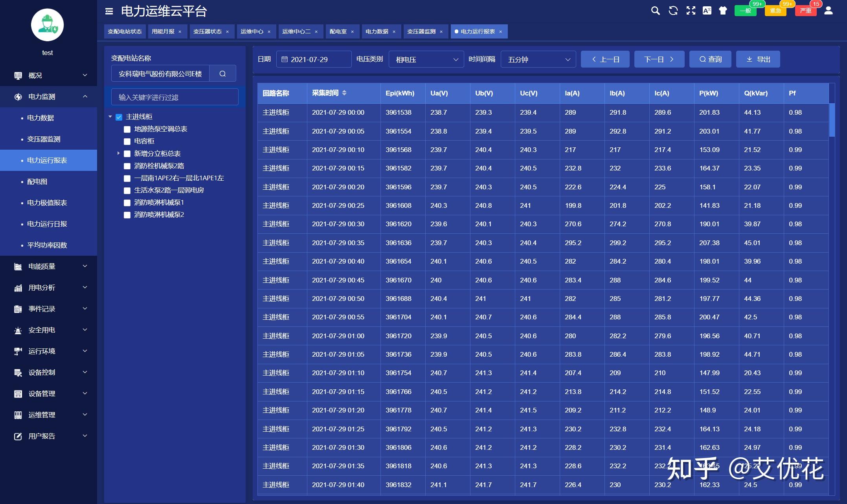Open the red 严重 alarm badge
This screenshot has height=504, width=847.
(x=806, y=11)
